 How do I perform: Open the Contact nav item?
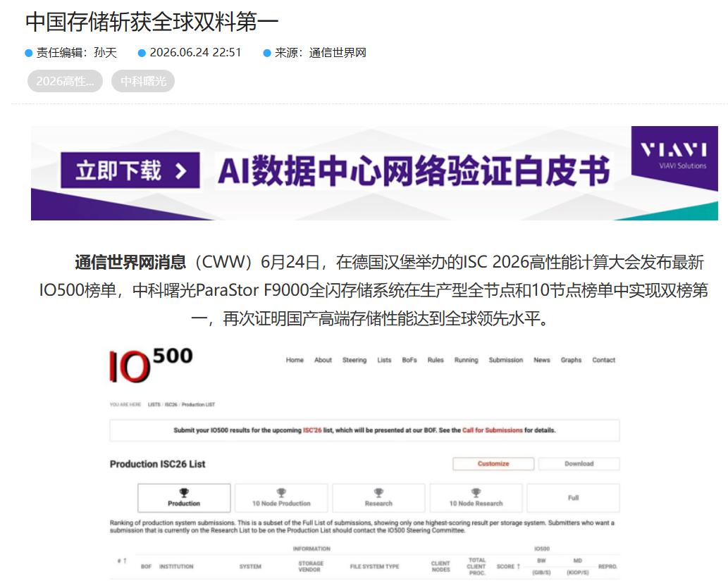point(603,360)
